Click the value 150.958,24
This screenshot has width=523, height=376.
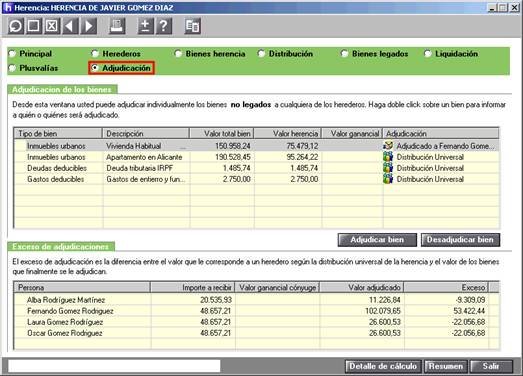(233, 146)
